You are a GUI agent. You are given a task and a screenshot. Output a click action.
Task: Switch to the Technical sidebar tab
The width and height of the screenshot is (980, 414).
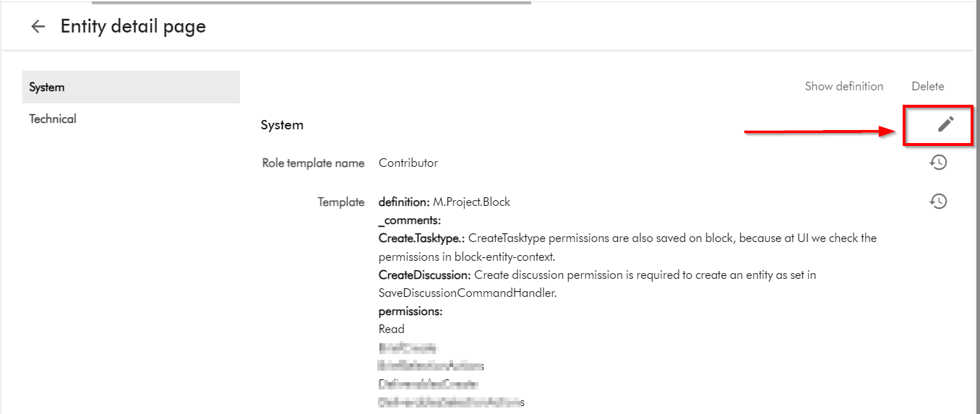pyautogui.click(x=53, y=118)
